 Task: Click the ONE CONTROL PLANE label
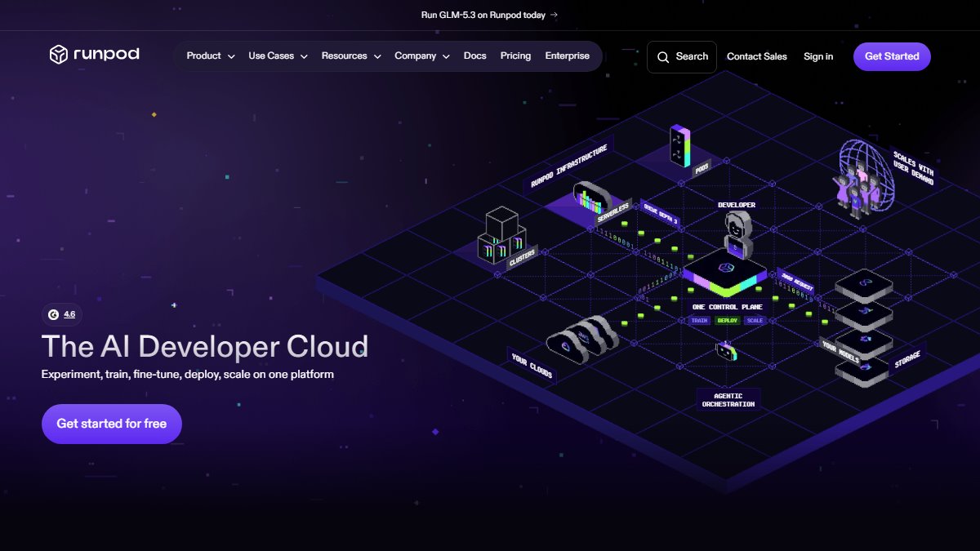727,307
